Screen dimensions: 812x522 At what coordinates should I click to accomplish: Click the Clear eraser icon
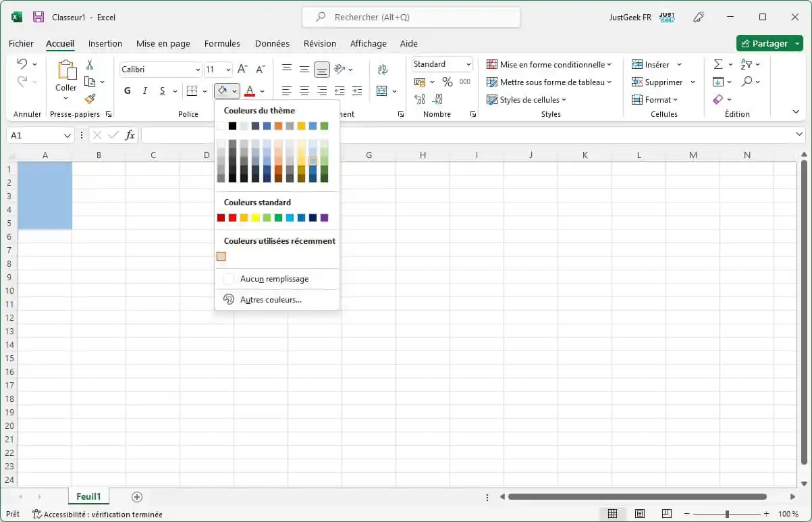coord(718,99)
